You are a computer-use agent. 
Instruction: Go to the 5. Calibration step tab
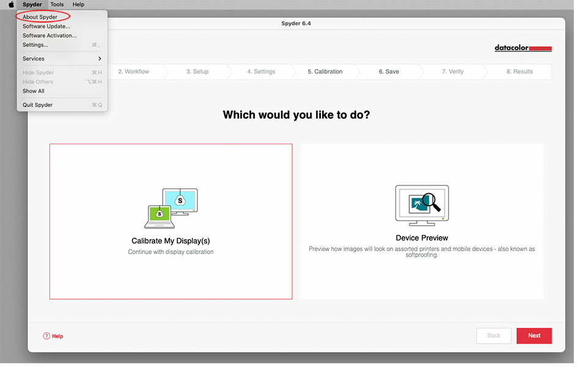click(x=325, y=72)
